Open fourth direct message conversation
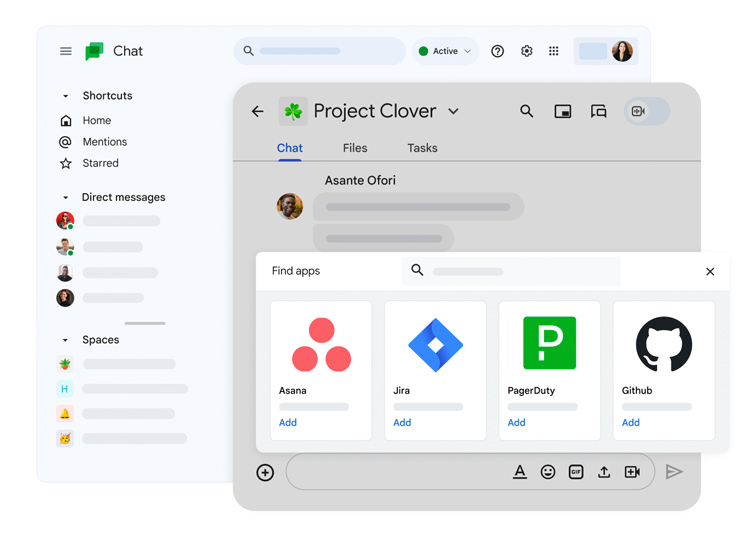The height and width of the screenshot is (548, 750). pos(100,298)
